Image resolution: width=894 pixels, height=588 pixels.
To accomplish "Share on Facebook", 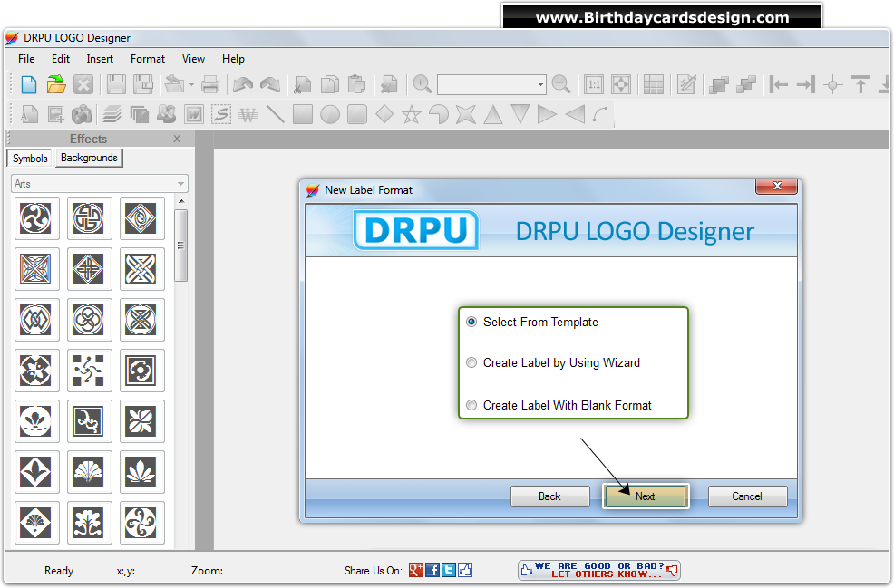I will [x=432, y=570].
